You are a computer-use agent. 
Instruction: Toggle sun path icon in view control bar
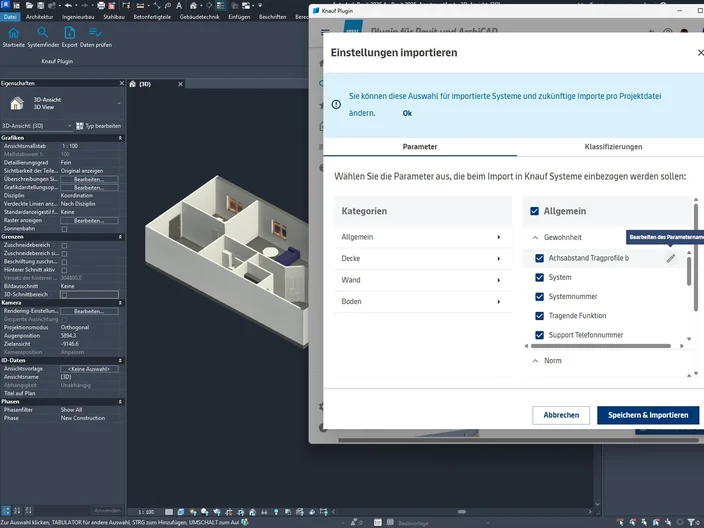click(x=193, y=511)
